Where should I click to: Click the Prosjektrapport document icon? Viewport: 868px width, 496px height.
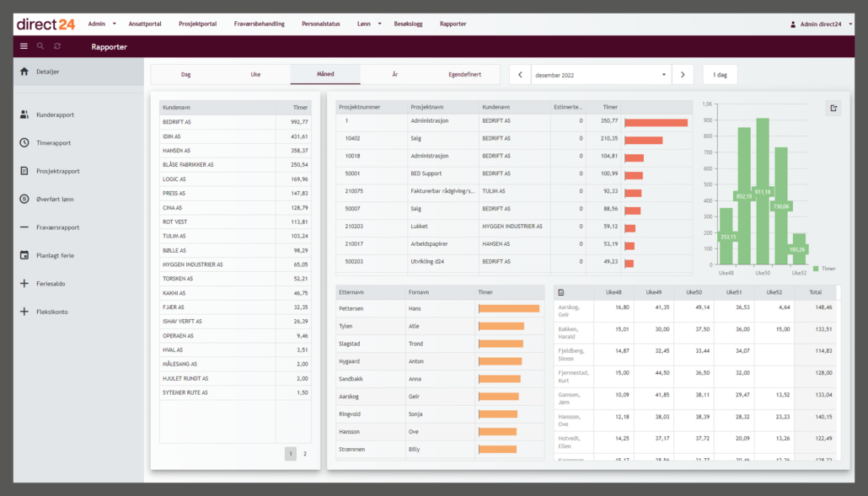point(24,171)
